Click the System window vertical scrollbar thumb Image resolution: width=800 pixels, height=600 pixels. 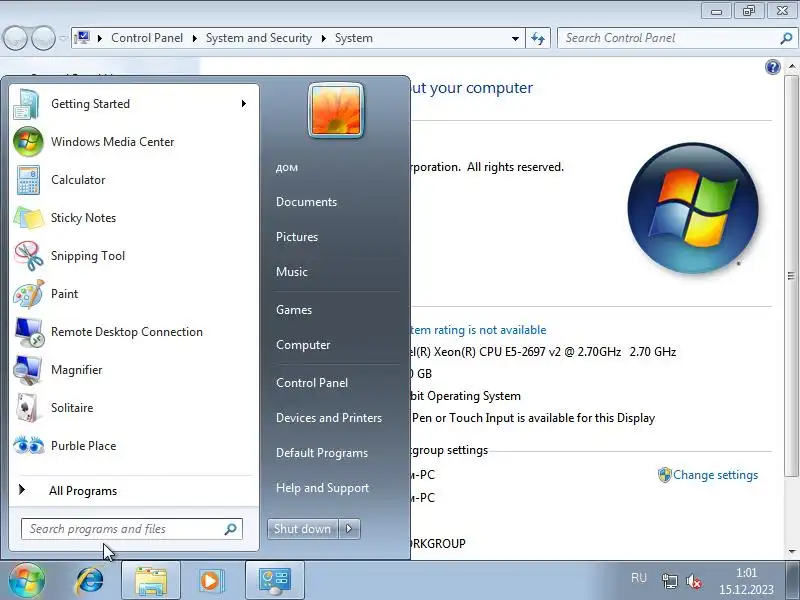[791, 276]
